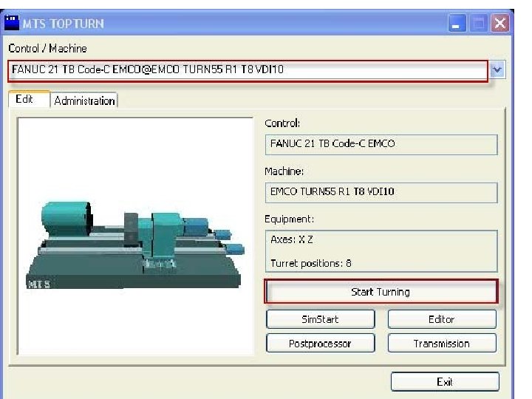The height and width of the screenshot is (399, 532).
Task: Click the 'Control:' label
Action: 282,123
